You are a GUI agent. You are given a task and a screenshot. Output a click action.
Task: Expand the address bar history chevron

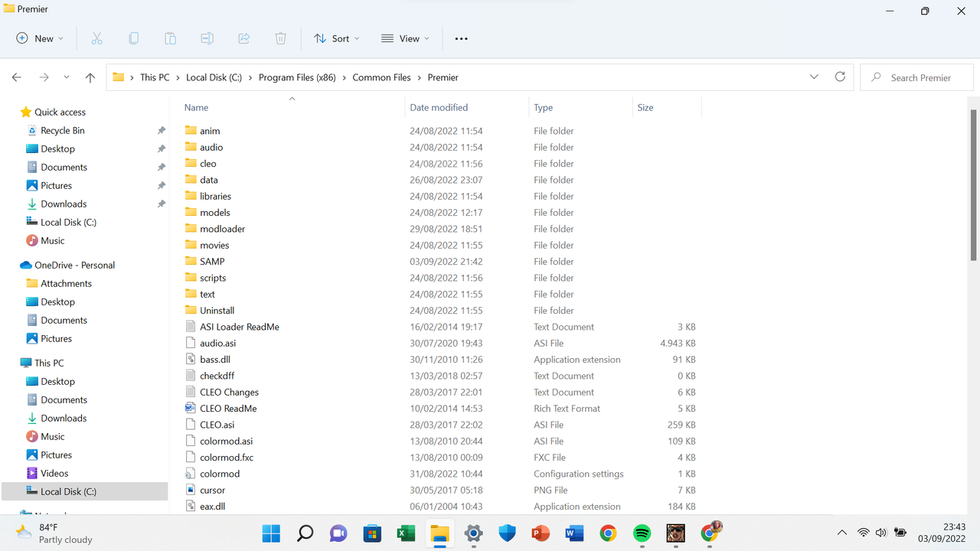[814, 77]
